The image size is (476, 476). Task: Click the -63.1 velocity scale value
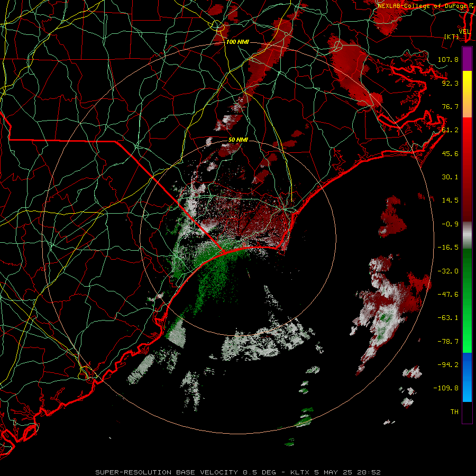point(448,318)
